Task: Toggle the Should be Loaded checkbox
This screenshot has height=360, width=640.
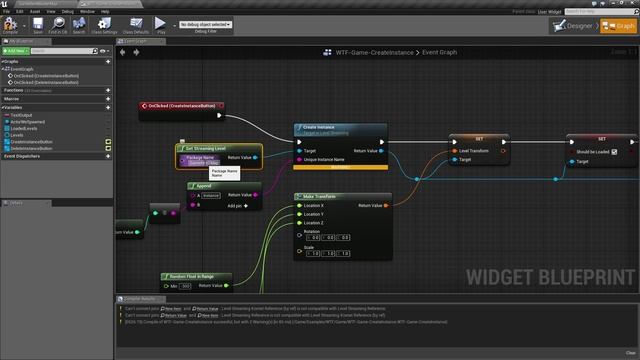Action: coord(614,152)
